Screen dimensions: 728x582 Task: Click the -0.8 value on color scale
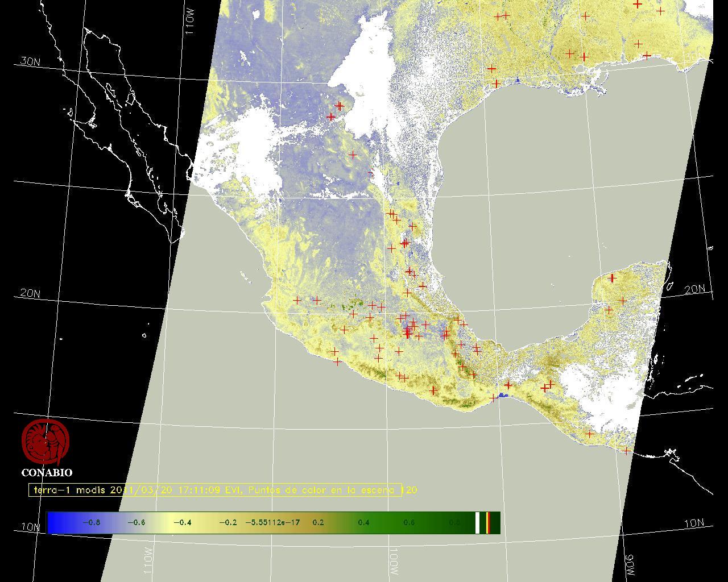coord(91,522)
